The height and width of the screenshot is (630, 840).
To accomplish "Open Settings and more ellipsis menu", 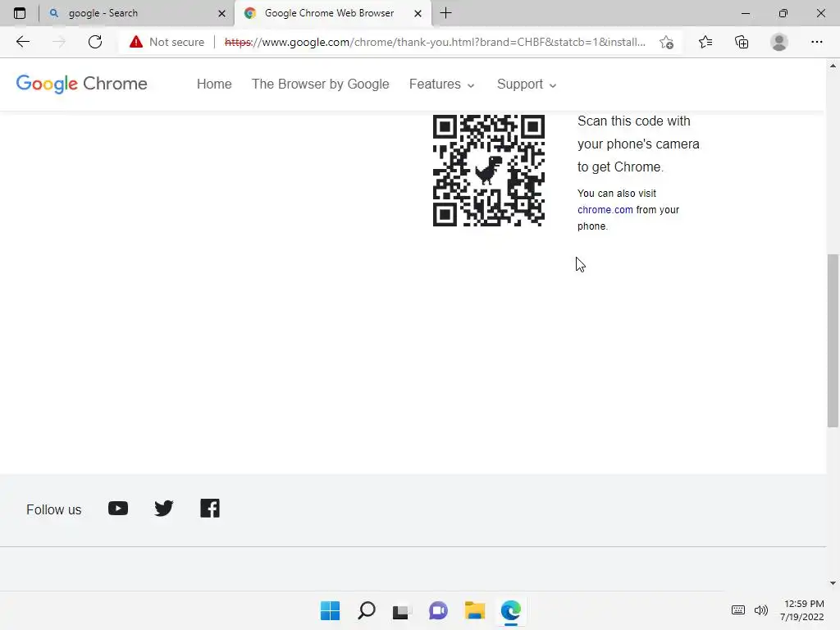I will 816,42.
